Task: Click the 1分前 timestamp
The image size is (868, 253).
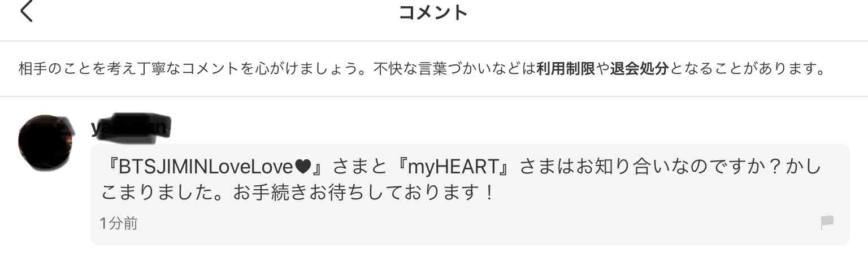Action: tap(119, 224)
